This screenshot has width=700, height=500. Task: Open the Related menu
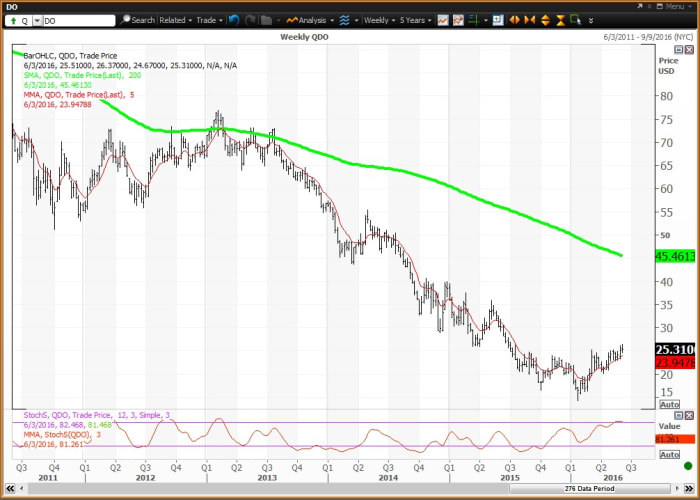click(x=175, y=20)
